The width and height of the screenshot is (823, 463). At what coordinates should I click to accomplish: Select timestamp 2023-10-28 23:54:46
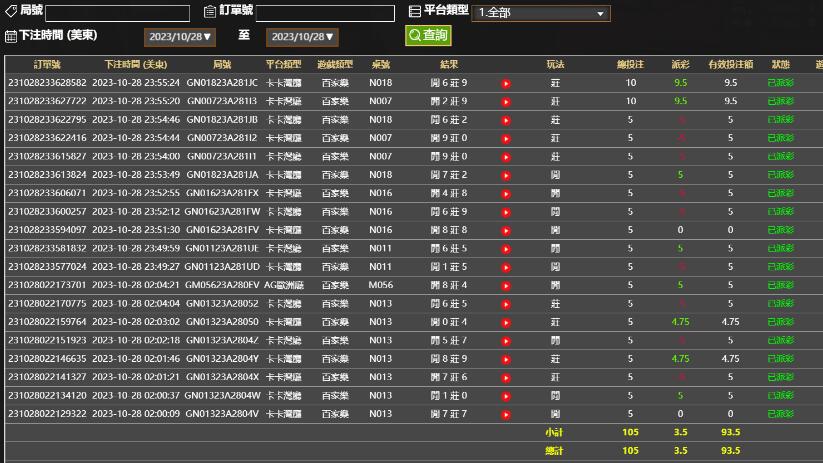(136, 120)
